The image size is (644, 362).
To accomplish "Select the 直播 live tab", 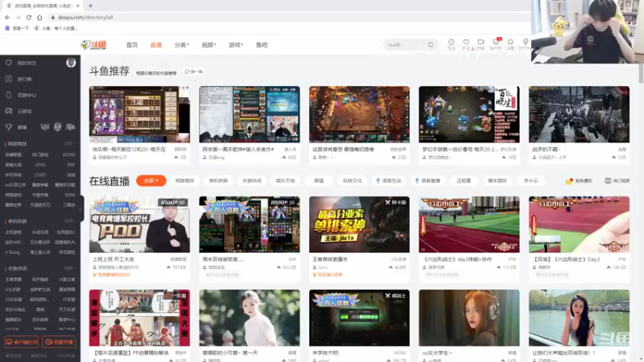I will [x=156, y=45].
